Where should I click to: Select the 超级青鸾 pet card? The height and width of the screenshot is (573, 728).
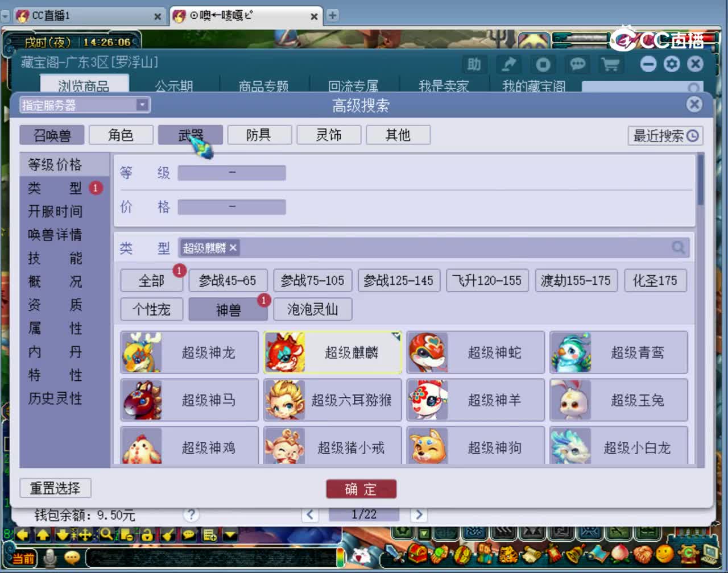coord(619,352)
